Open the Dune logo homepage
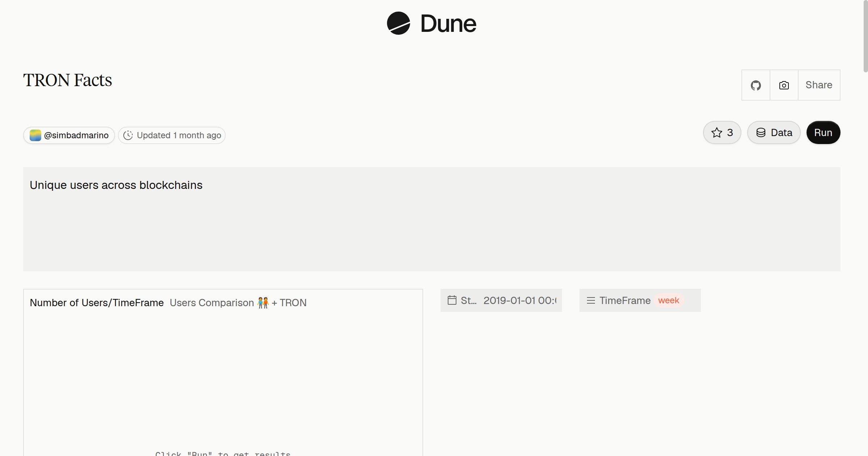868x456 pixels. 431,23
